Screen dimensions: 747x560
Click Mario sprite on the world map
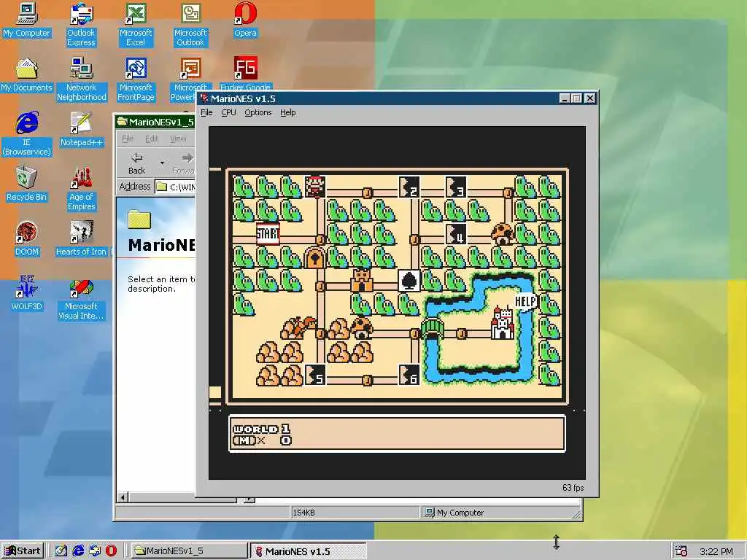click(314, 187)
